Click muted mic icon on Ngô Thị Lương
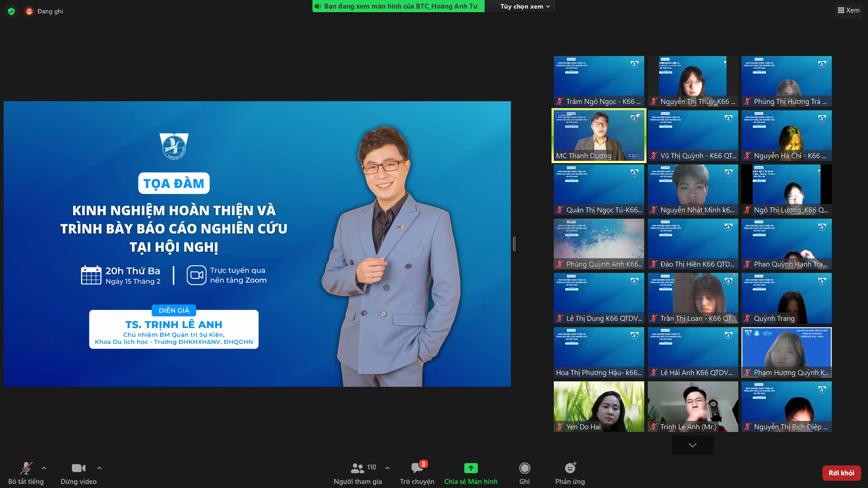Image resolution: width=868 pixels, height=488 pixels. click(748, 210)
